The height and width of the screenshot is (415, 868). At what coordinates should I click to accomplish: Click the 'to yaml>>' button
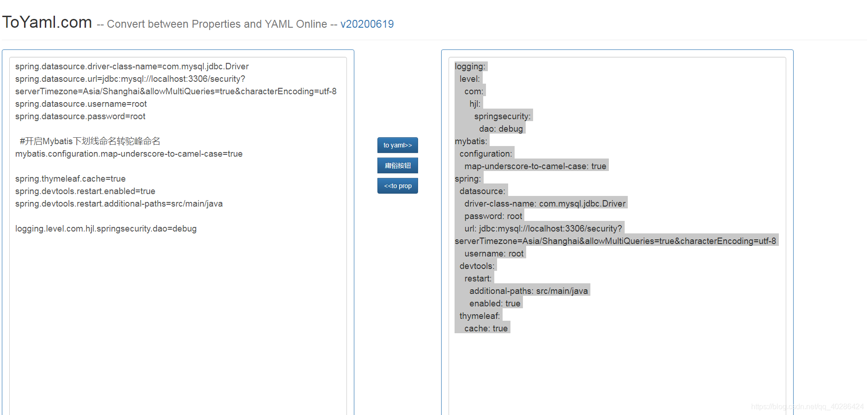(397, 145)
